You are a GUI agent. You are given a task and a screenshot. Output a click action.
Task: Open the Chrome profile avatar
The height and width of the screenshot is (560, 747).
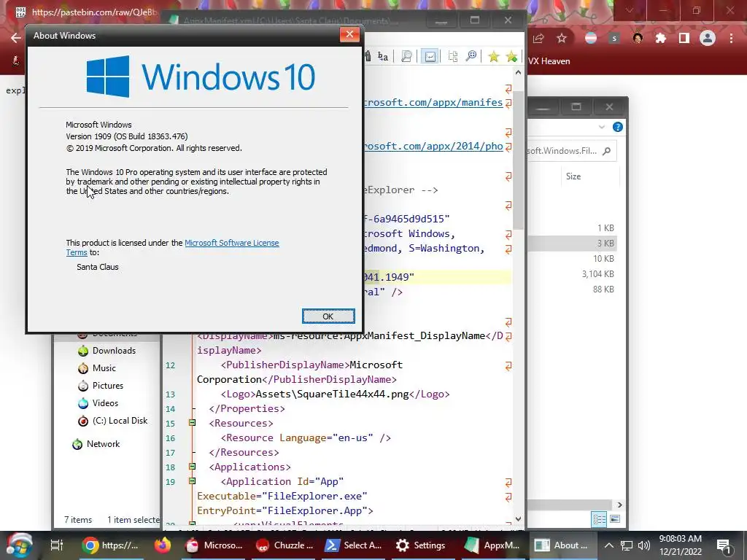tap(708, 38)
